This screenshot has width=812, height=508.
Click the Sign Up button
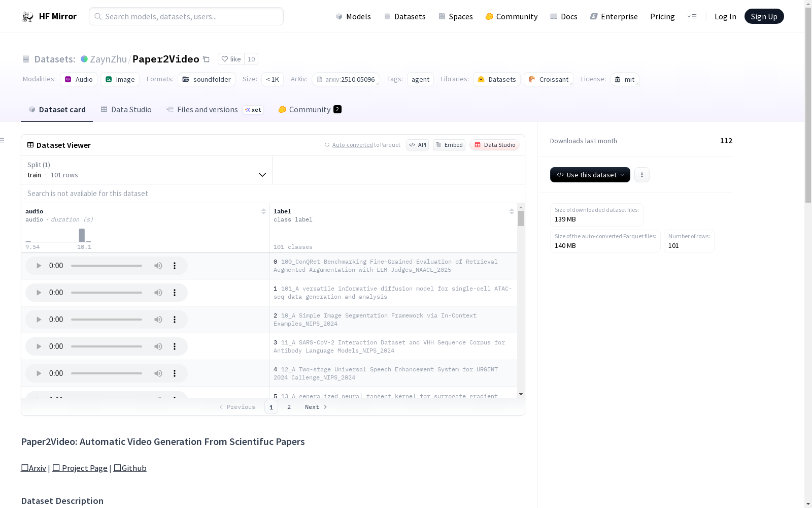[x=764, y=16]
